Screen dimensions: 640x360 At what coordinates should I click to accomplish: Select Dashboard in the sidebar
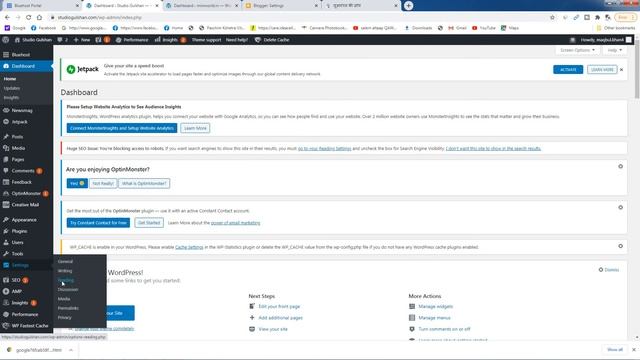tap(27, 66)
